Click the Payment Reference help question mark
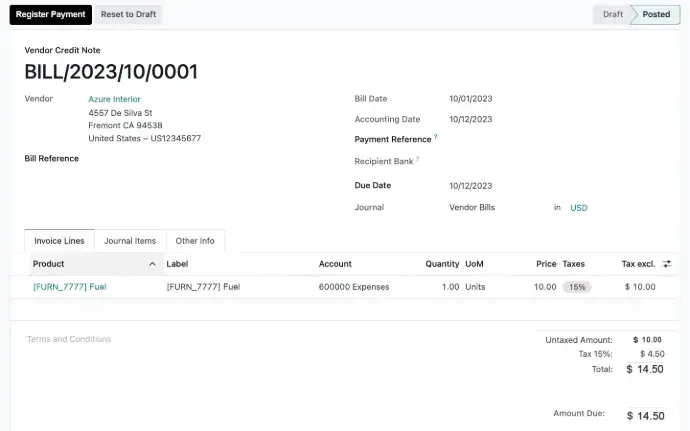Image resolution: width=690 pixels, height=431 pixels. [436, 137]
